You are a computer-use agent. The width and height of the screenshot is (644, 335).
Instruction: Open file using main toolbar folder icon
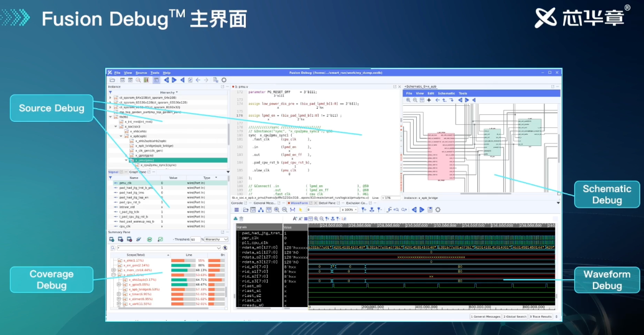112,80
